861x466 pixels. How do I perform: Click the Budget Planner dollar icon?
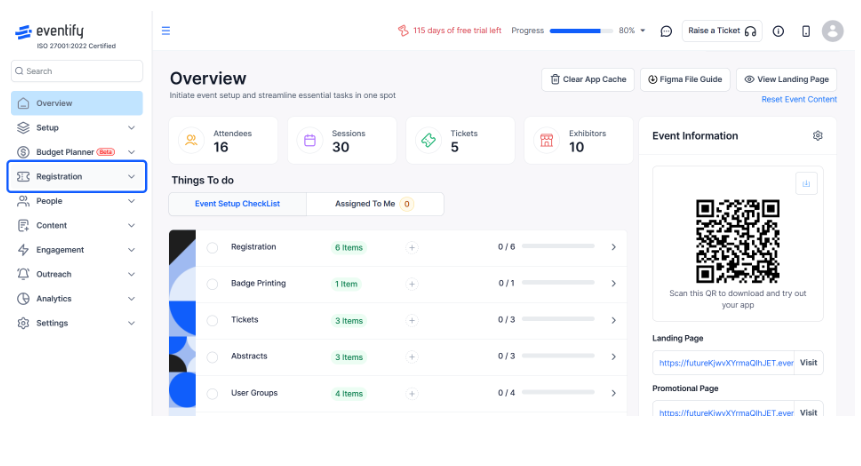[x=23, y=152]
